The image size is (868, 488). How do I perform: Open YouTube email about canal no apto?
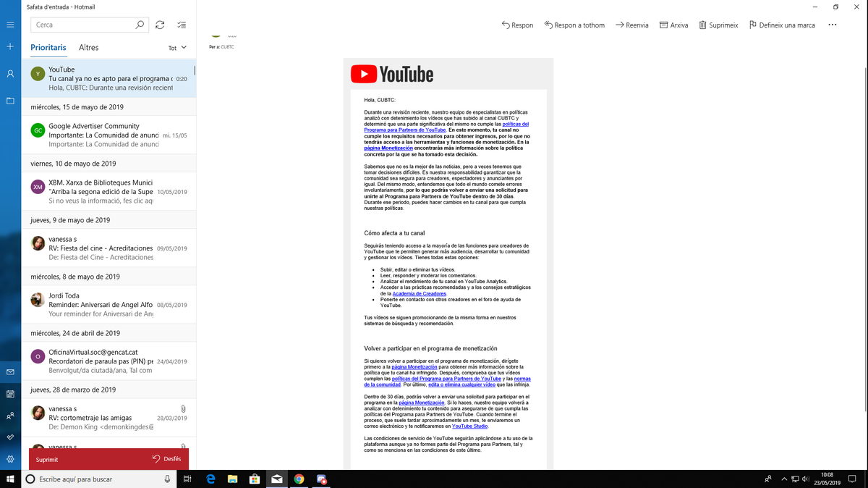point(109,79)
